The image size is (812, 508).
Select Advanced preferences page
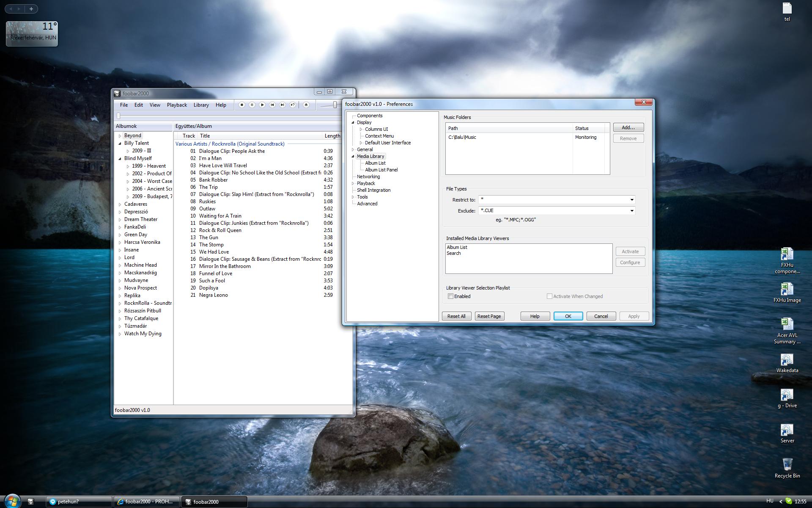coord(367,204)
